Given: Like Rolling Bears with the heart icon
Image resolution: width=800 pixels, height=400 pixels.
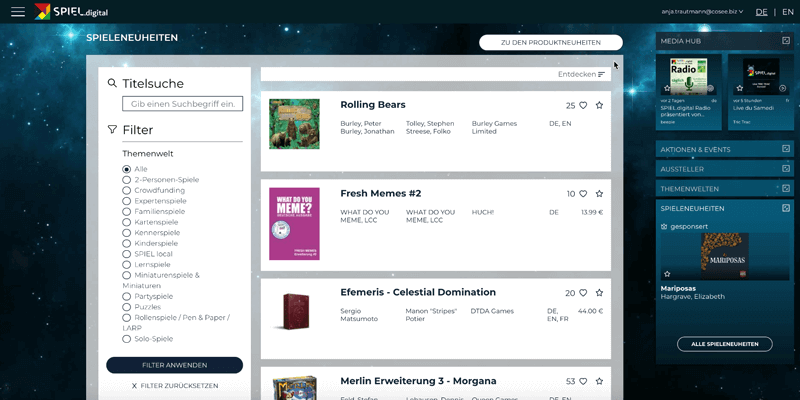Looking at the screenshot, I should point(583,105).
